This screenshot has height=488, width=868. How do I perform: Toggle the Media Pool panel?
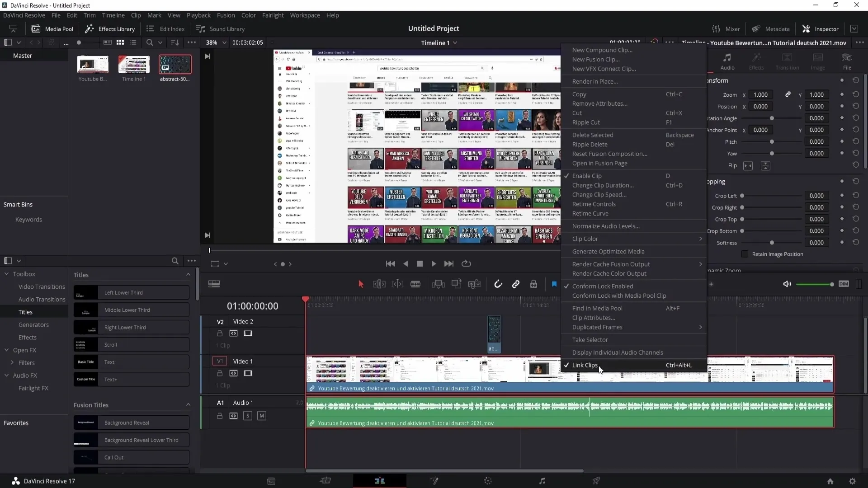(52, 29)
